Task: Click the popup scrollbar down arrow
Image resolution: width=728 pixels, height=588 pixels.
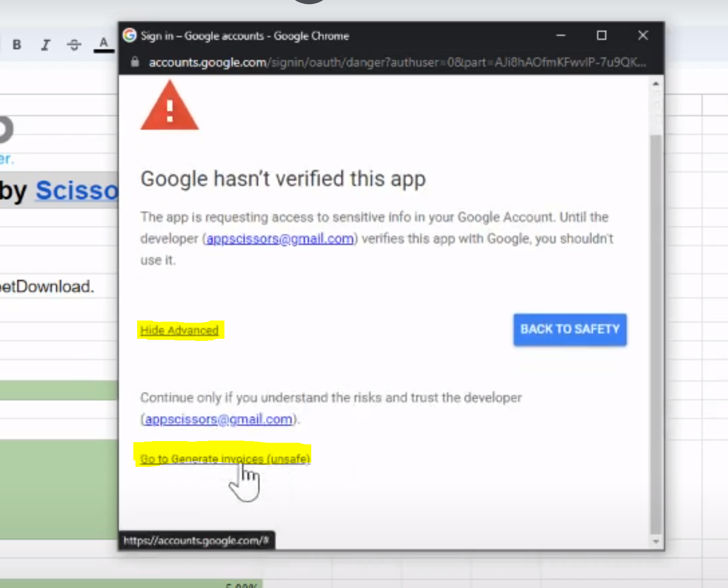Action: pos(656,541)
